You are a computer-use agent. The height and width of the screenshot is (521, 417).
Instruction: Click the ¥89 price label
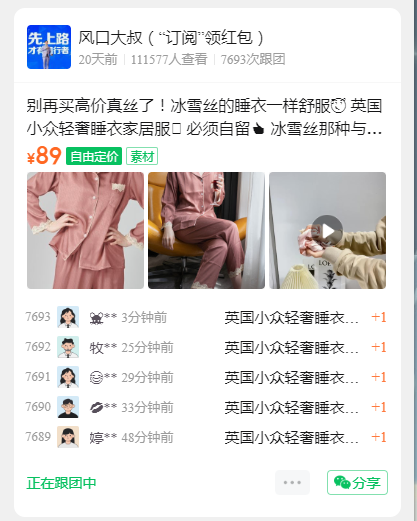click(44, 156)
